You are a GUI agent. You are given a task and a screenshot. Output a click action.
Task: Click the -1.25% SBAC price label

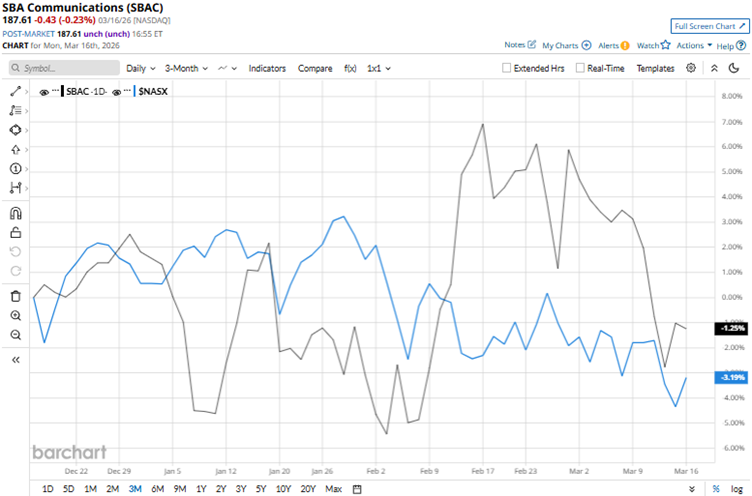click(x=731, y=328)
